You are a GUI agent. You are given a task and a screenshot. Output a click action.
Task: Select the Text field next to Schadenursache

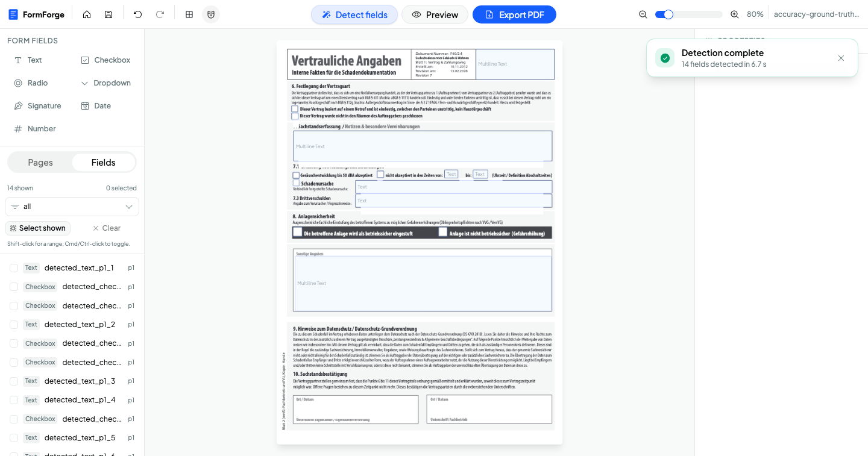(453, 187)
